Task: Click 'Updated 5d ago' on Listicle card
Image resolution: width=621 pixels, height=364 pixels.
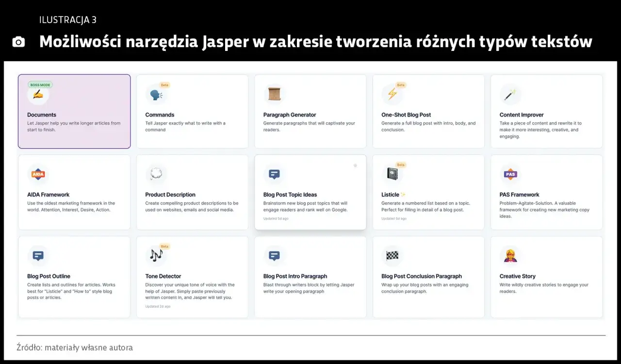Action: 393,219
